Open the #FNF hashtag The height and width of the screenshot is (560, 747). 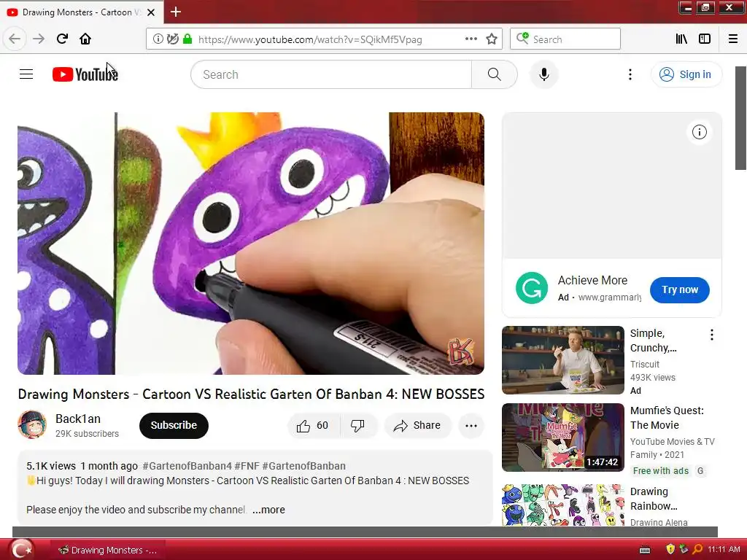point(247,466)
